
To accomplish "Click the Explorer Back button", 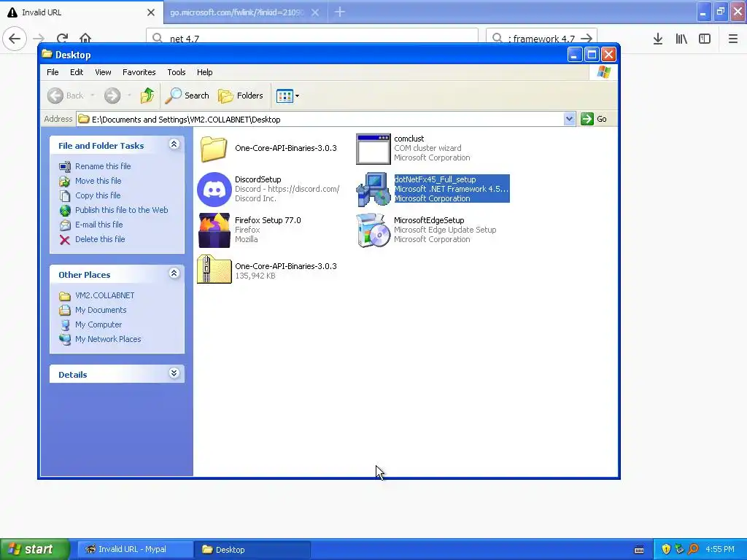I will point(66,96).
